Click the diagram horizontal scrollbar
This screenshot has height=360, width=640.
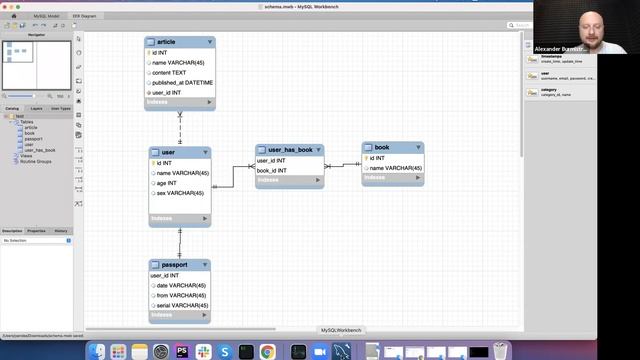[x=180, y=329]
